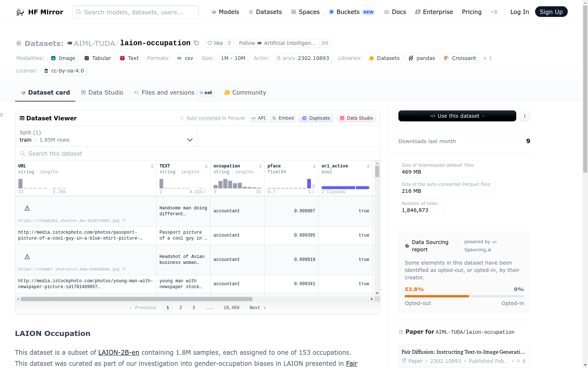This screenshot has height=368, width=588.
Task: Click the Search this dataset field
Action: [x=198, y=153]
